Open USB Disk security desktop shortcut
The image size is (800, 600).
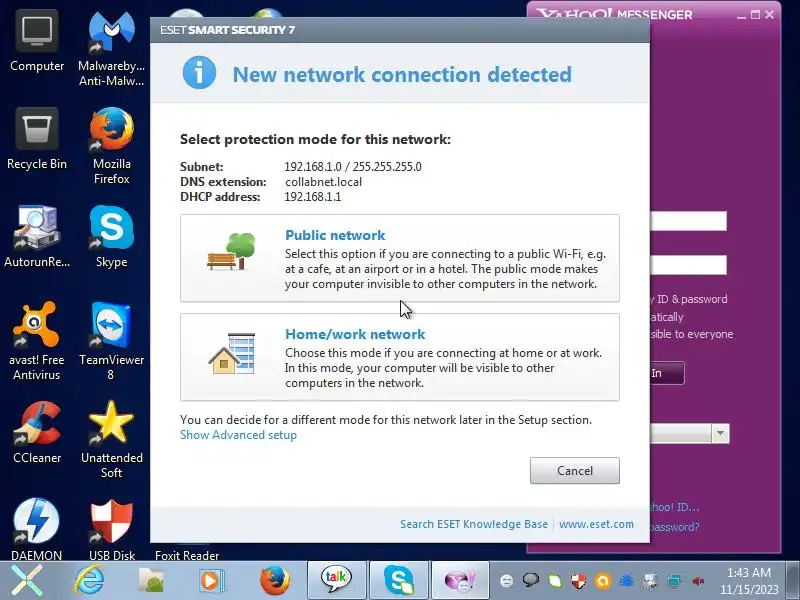pos(111,530)
